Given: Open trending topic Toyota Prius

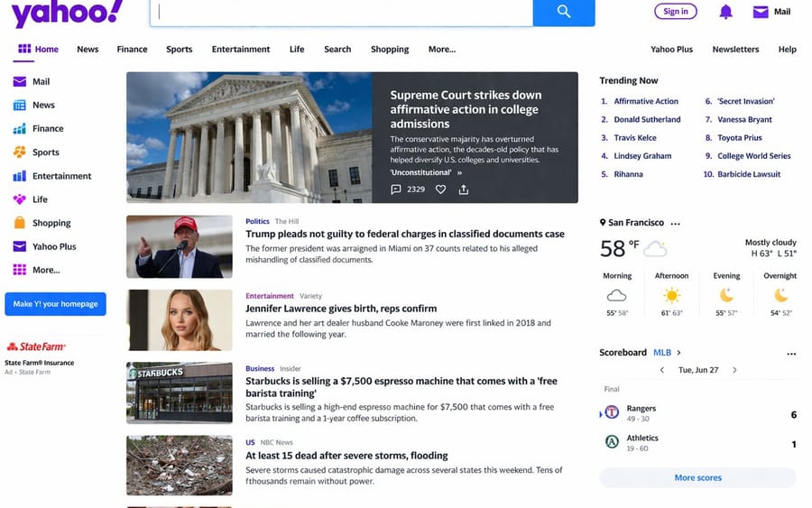Looking at the screenshot, I should point(740,138).
